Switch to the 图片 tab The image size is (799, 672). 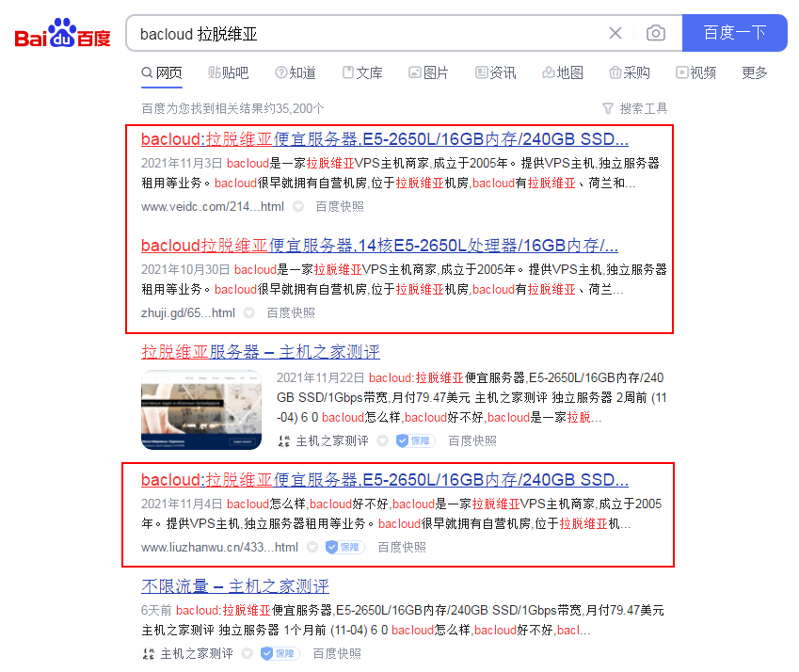click(x=428, y=72)
